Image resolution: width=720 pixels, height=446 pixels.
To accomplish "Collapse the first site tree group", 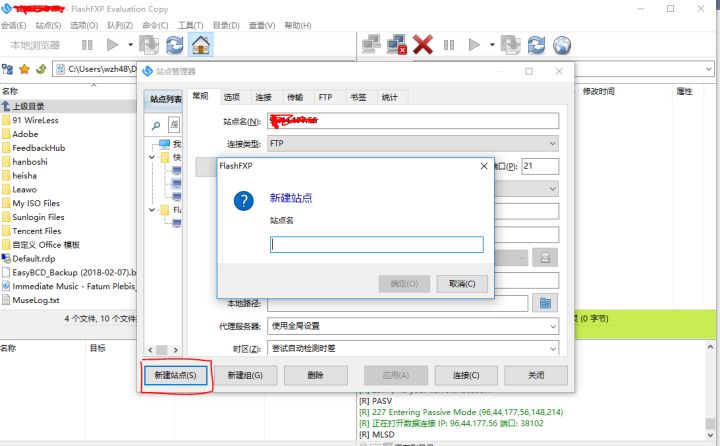I will click(152, 158).
